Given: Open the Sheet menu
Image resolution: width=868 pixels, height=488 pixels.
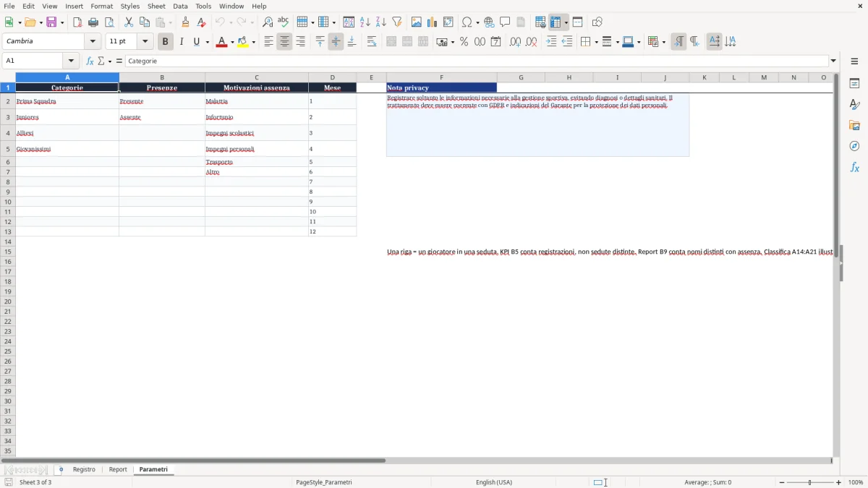Looking at the screenshot, I should (157, 6).
